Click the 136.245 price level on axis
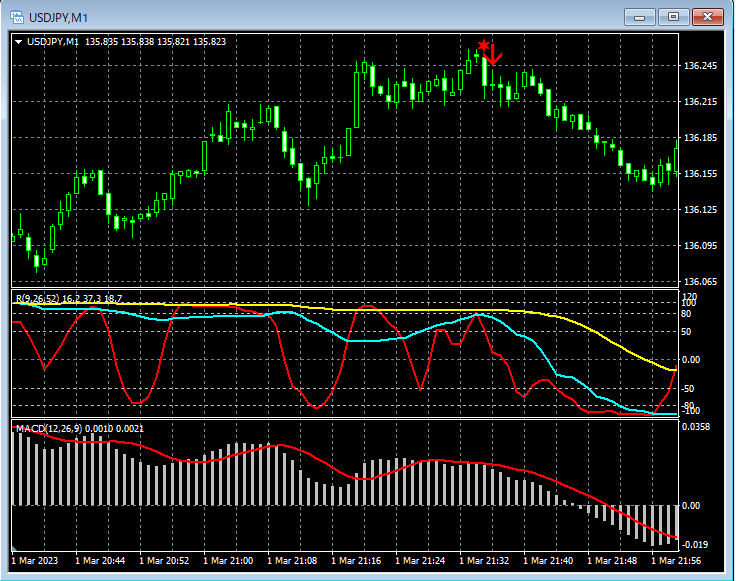This screenshot has height=581, width=736. (x=700, y=66)
